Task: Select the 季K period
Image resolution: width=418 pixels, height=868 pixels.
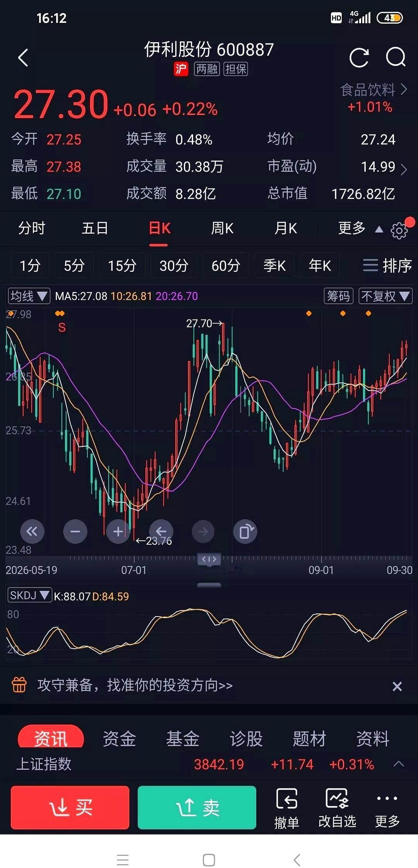Action: (274, 265)
